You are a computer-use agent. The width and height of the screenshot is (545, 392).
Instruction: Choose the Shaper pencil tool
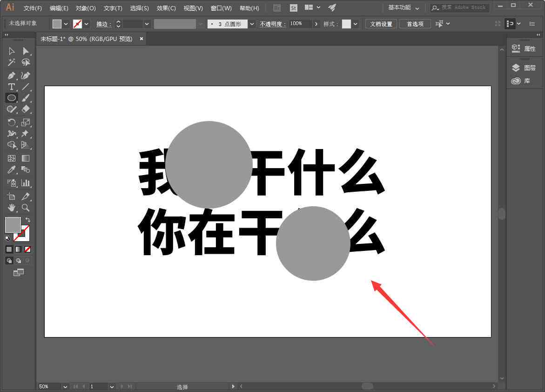pos(12,109)
